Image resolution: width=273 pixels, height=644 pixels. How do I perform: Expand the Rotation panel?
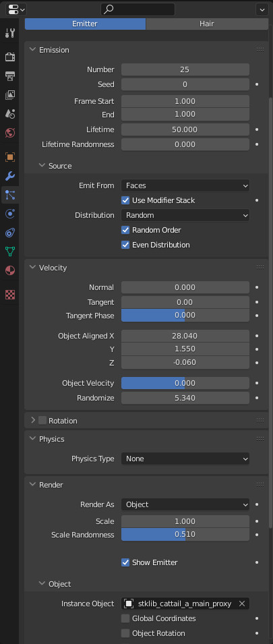coord(33,421)
